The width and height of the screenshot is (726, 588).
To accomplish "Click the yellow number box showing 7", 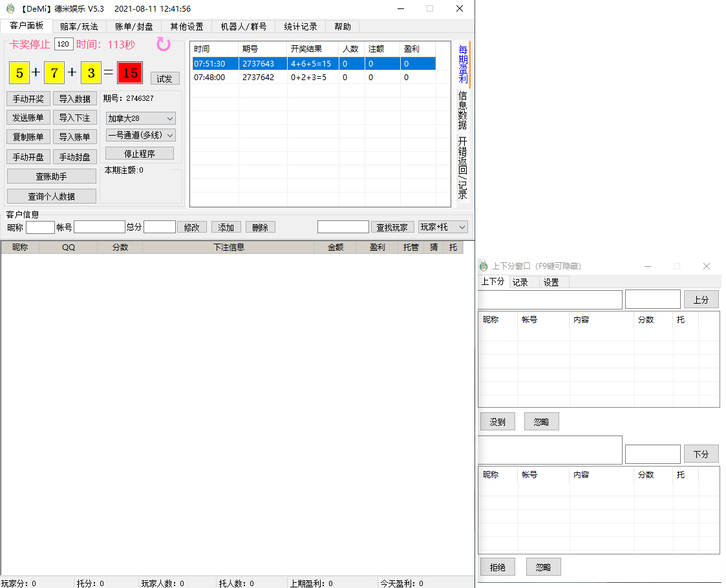I will pyautogui.click(x=54, y=73).
